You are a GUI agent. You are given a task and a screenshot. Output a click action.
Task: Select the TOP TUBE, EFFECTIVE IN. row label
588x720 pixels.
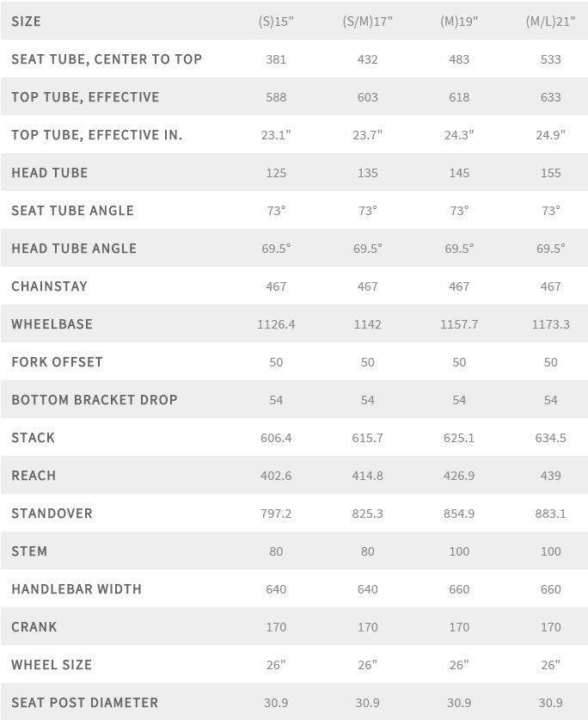[97, 135]
